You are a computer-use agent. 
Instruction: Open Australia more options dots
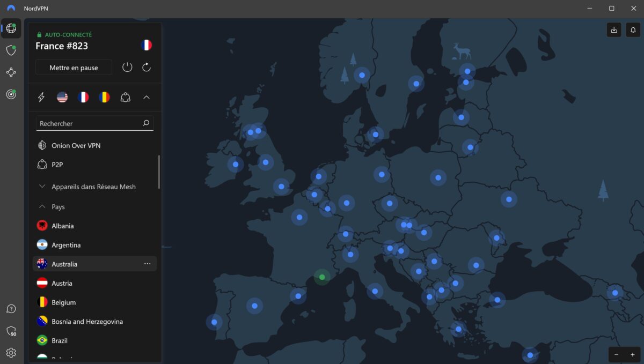(148, 264)
